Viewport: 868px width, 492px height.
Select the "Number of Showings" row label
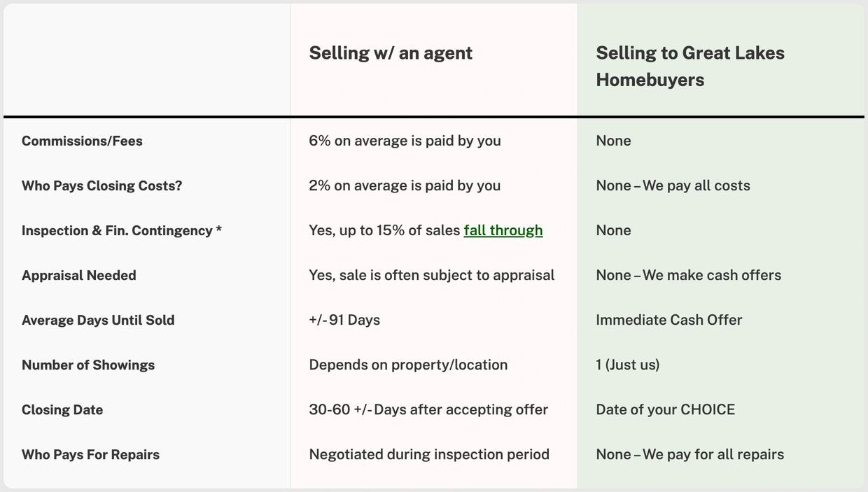click(x=88, y=365)
